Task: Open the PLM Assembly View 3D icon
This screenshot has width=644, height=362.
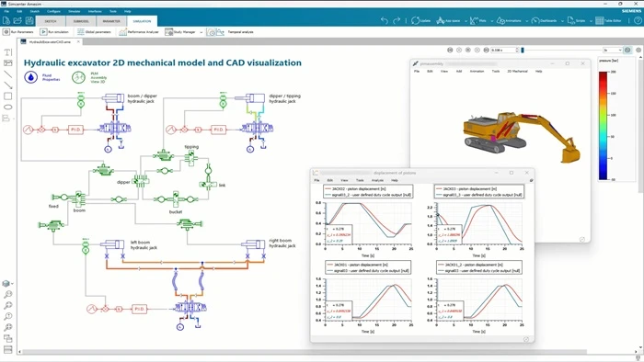Action: click(78, 77)
